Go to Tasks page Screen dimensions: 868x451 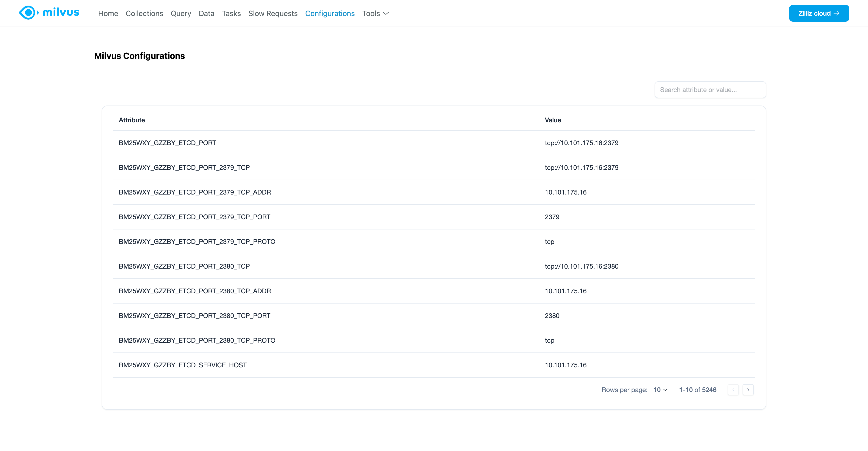231,14
